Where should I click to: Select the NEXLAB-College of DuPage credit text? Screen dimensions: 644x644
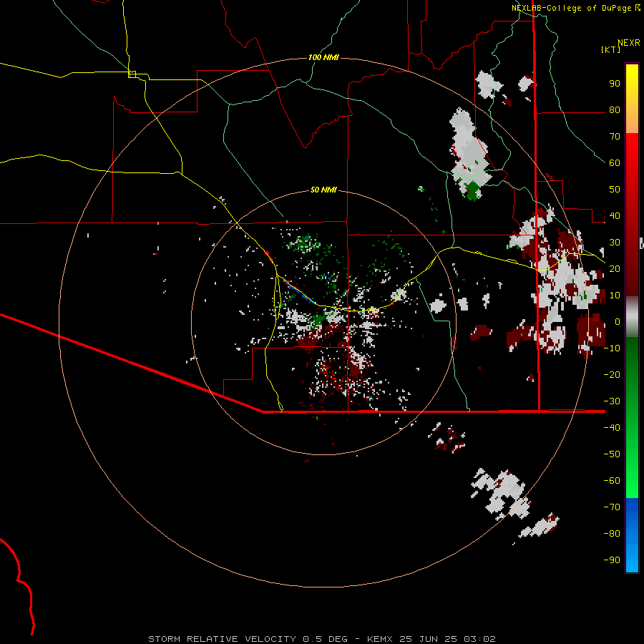571,8
